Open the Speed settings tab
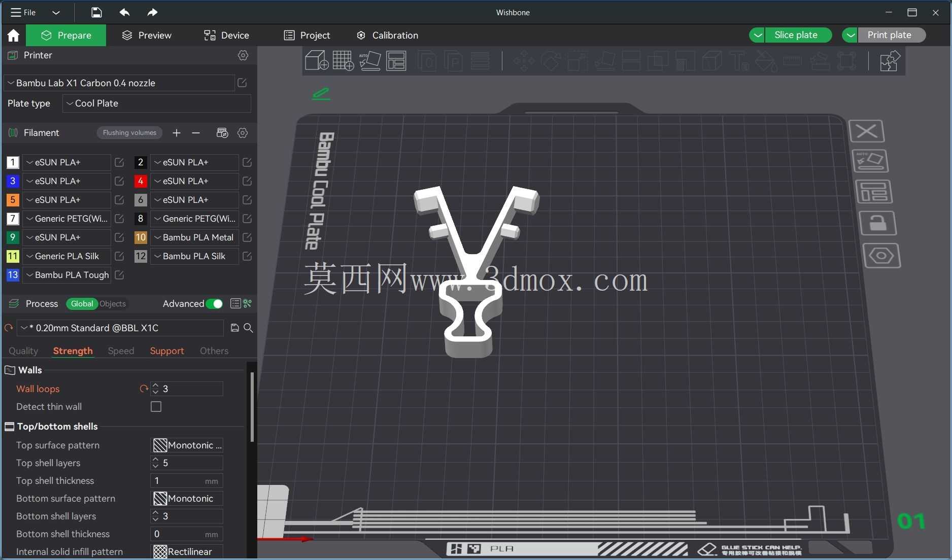Image resolution: width=952 pixels, height=560 pixels. 121,351
